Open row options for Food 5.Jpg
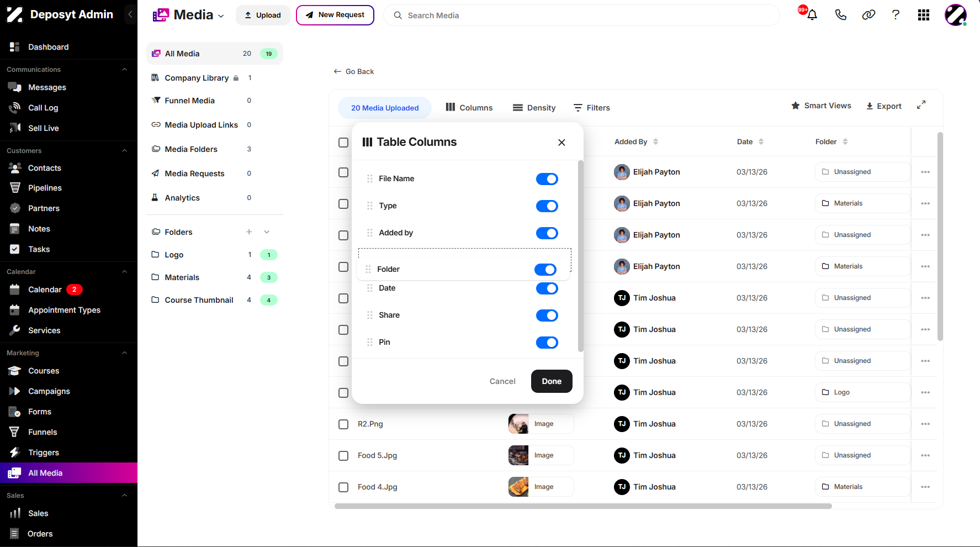The width and height of the screenshot is (980, 547). [x=925, y=455]
